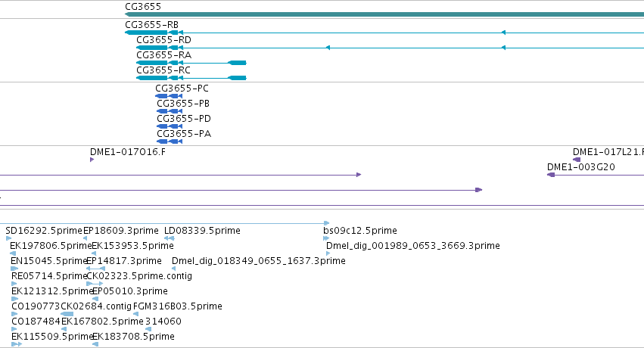The height and width of the screenshot is (348, 644).
Task: Select the CG3655-RC transcript label
Action: (x=163, y=70)
